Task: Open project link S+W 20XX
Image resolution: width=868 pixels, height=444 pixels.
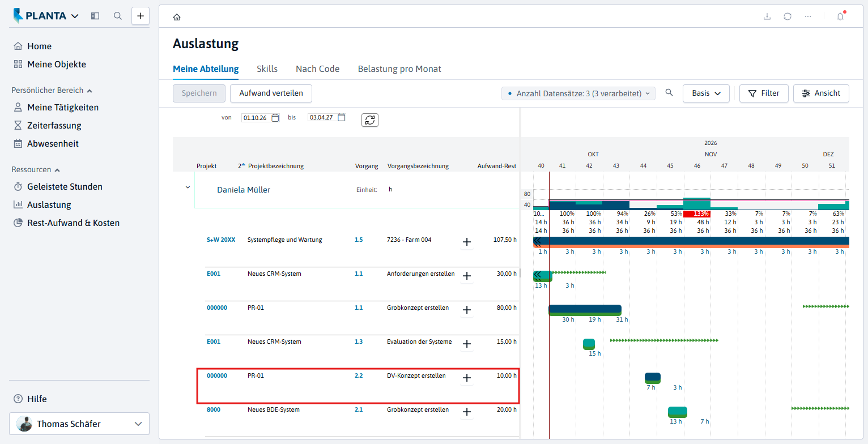Action: coord(221,240)
